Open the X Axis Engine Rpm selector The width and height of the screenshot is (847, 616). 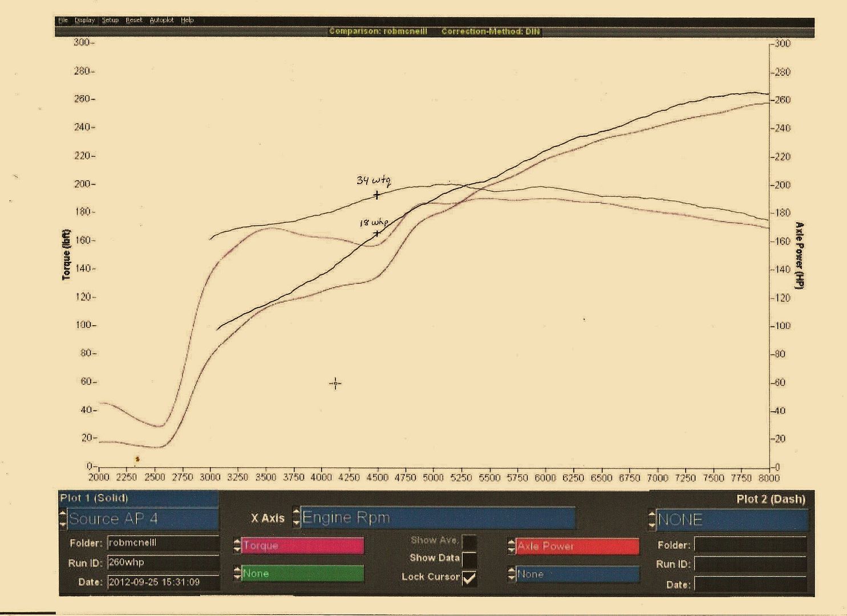(x=437, y=518)
